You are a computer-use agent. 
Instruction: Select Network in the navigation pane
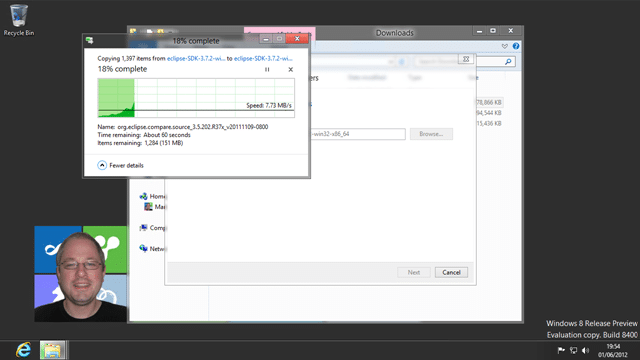pos(153,249)
